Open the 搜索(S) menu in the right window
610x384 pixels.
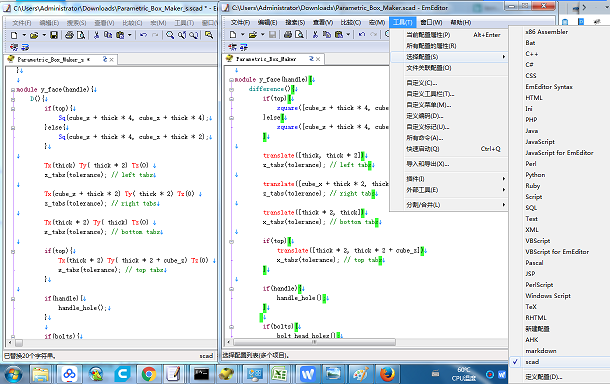295,23
